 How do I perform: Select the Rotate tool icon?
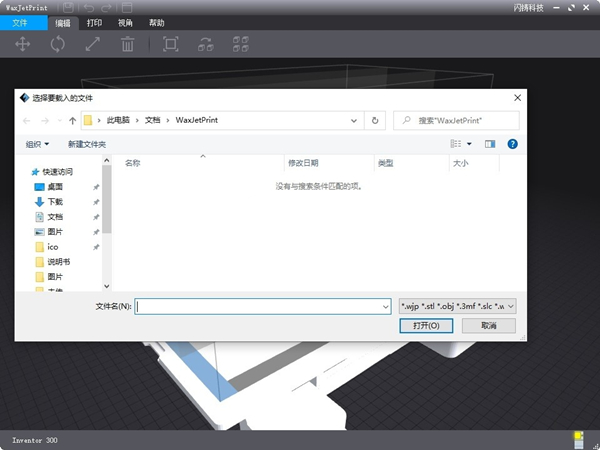58,44
